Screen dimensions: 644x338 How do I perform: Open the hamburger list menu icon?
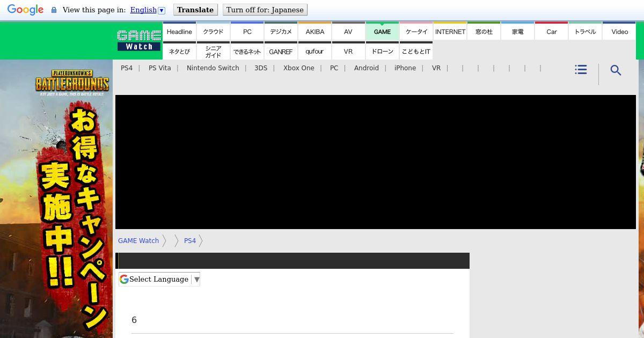tap(581, 70)
